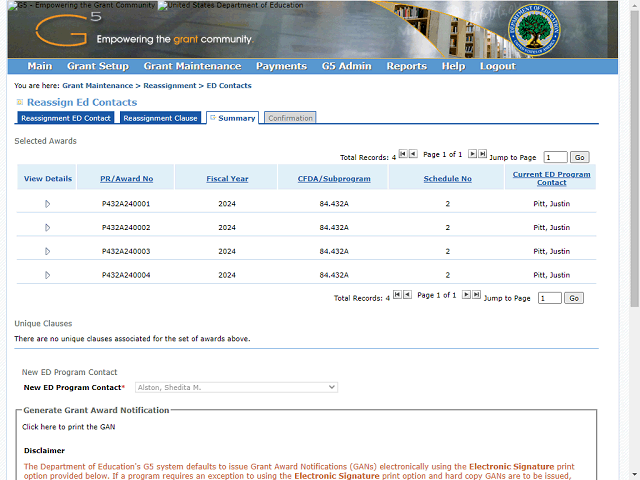Expand view details for award P432A240003
The width and height of the screenshot is (640, 480).
click(47, 251)
